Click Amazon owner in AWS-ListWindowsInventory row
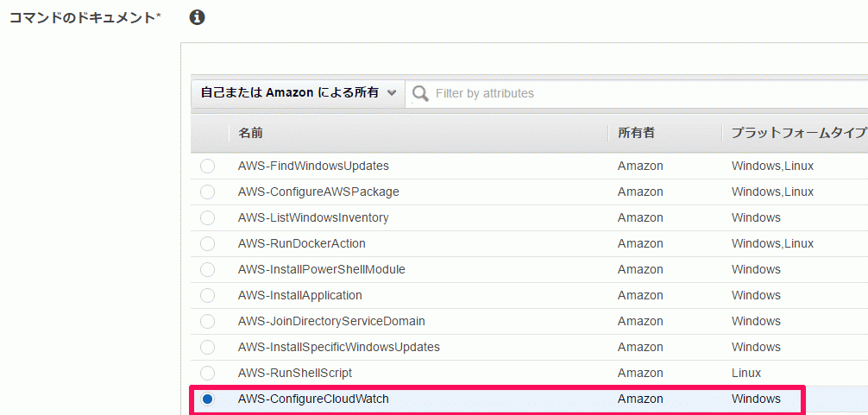The image size is (868, 415). [640, 218]
